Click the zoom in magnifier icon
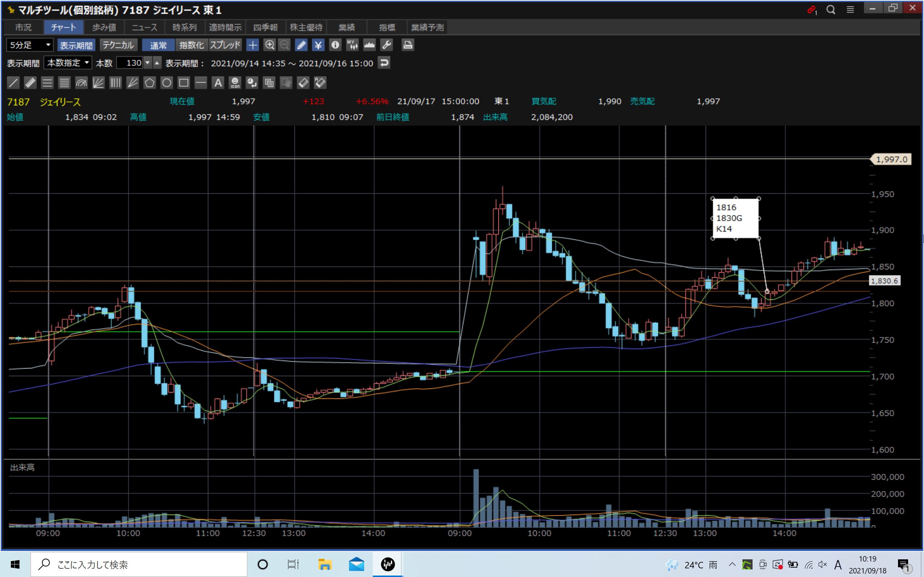Viewport: 924px width, 577px height. pyautogui.click(x=270, y=45)
